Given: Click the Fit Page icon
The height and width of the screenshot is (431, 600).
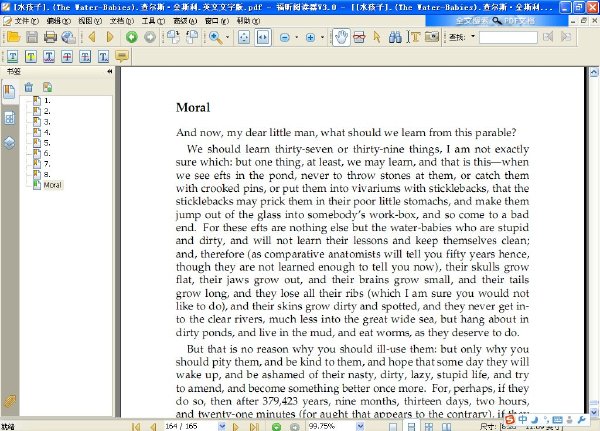Looking at the screenshot, I should click(x=244, y=37).
